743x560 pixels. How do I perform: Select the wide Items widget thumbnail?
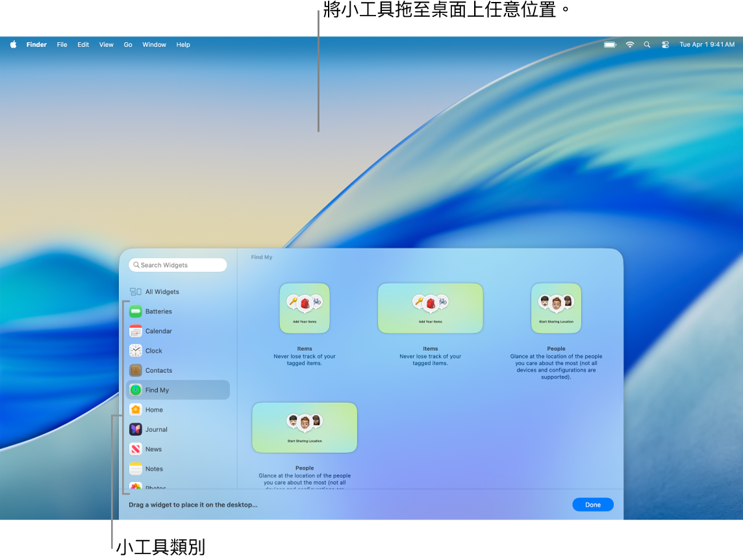430,308
